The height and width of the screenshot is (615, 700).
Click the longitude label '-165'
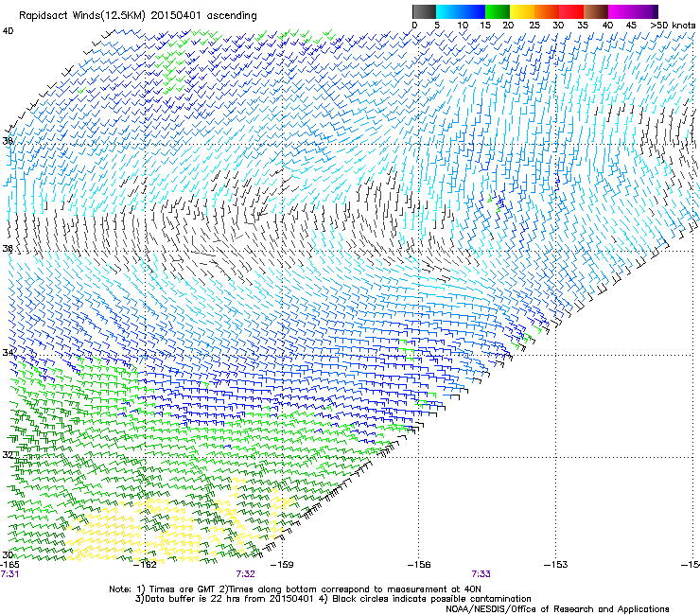[x=9, y=565]
